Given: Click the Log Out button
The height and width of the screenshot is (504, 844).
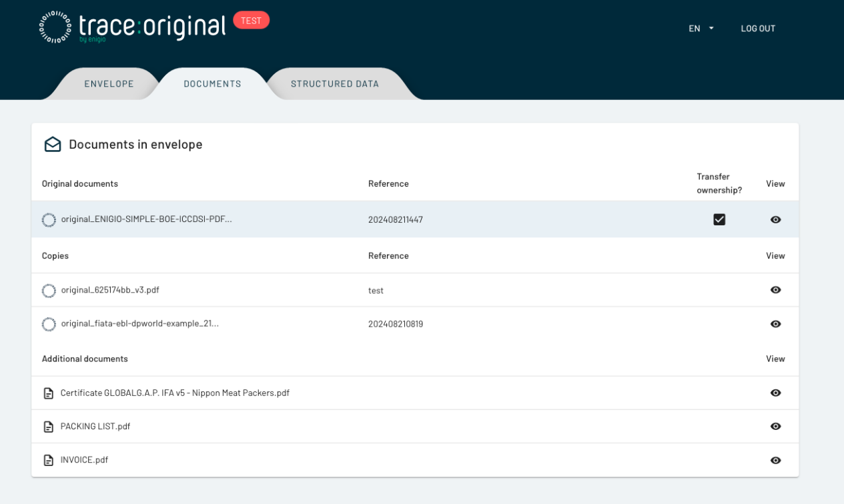Looking at the screenshot, I should (758, 29).
